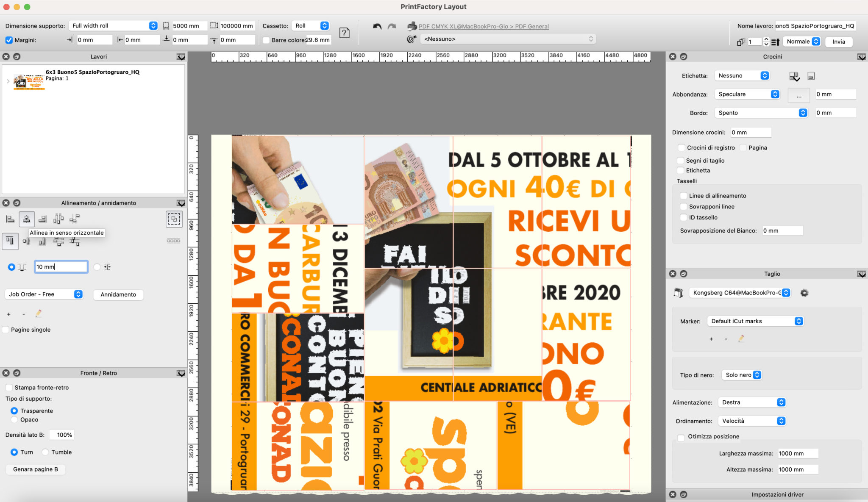Click the pencil edit icon under Default iCut marks

741,339
